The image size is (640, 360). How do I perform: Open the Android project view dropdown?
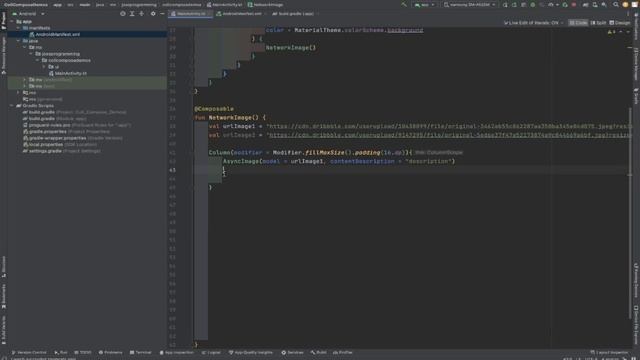pos(28,14)
